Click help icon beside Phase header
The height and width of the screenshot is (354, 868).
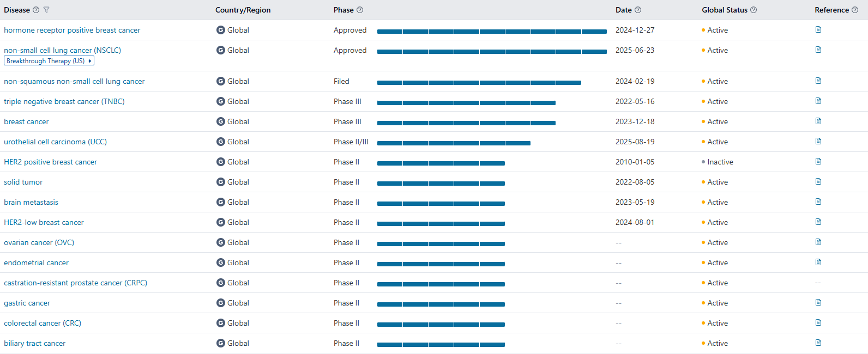(360, 10)
